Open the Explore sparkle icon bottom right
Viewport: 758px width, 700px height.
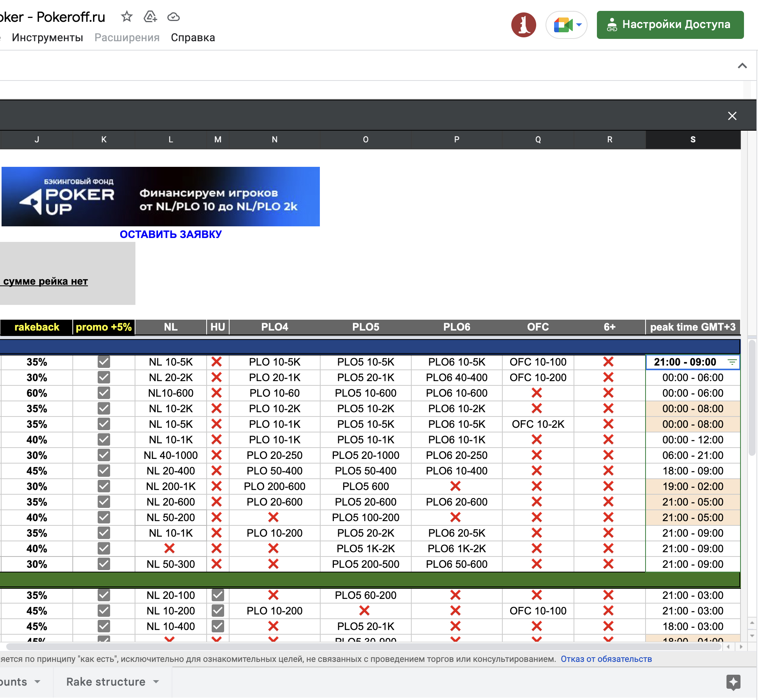(x=733, y=682)
